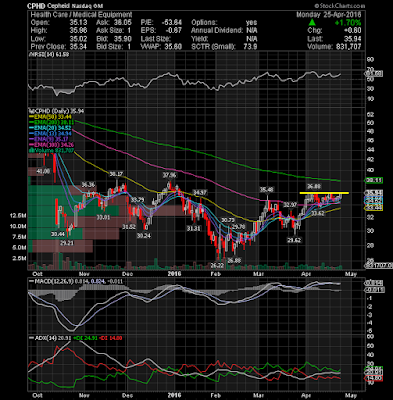Click the 26.22 February low annotation

tap(217, 265)
